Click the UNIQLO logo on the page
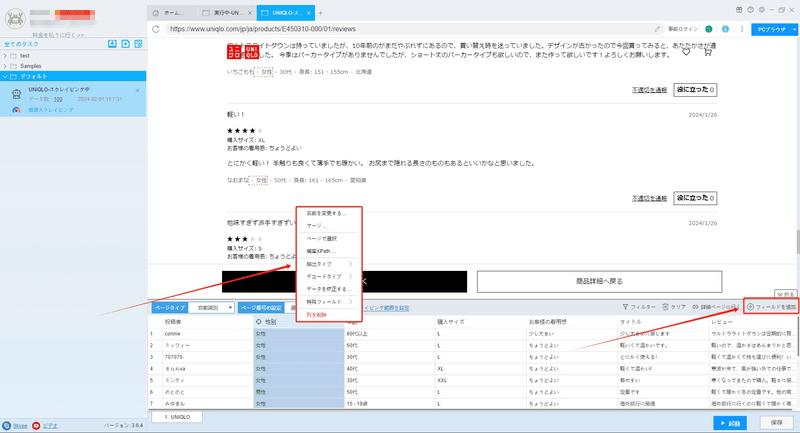The width and height of the screenshot is (800, 433). coord(243,52)
